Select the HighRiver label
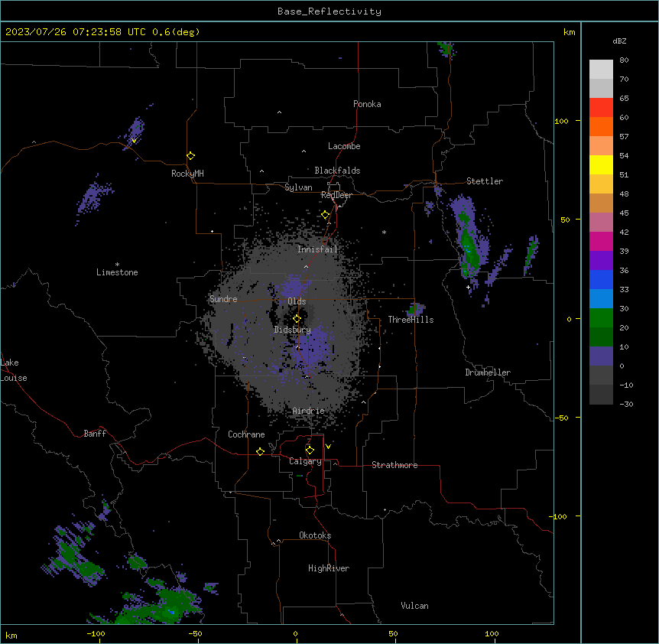 tap(329, 568)
